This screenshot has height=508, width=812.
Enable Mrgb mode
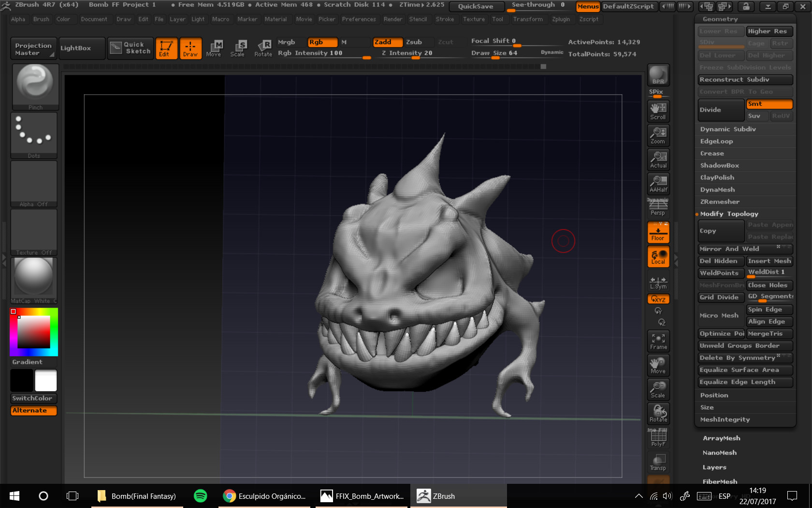[x=287, y=42]
